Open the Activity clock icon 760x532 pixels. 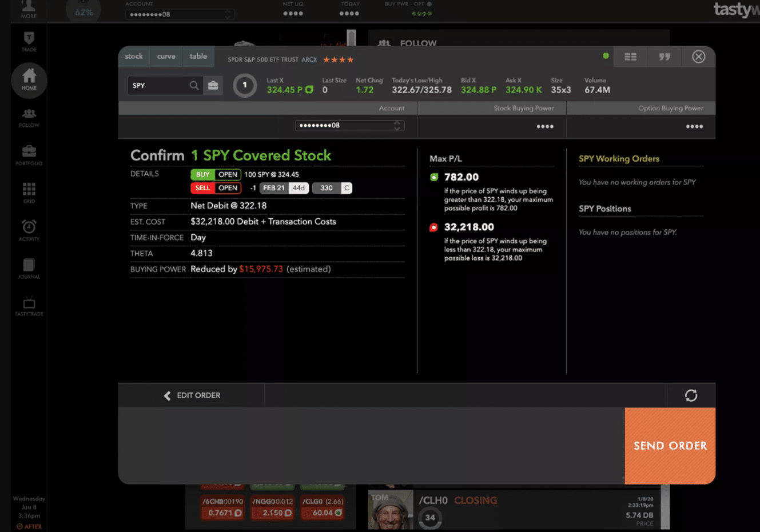pos(29,230)
